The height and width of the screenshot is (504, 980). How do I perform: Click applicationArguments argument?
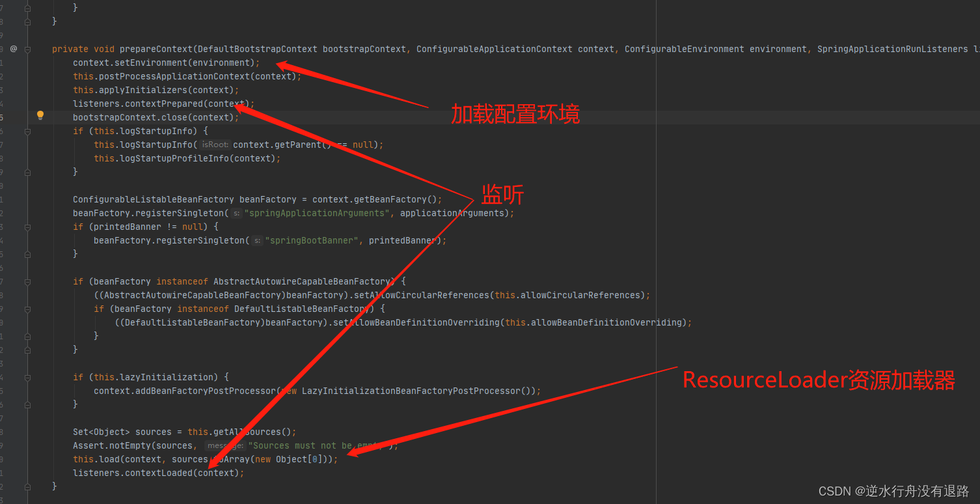coord(452,213)
